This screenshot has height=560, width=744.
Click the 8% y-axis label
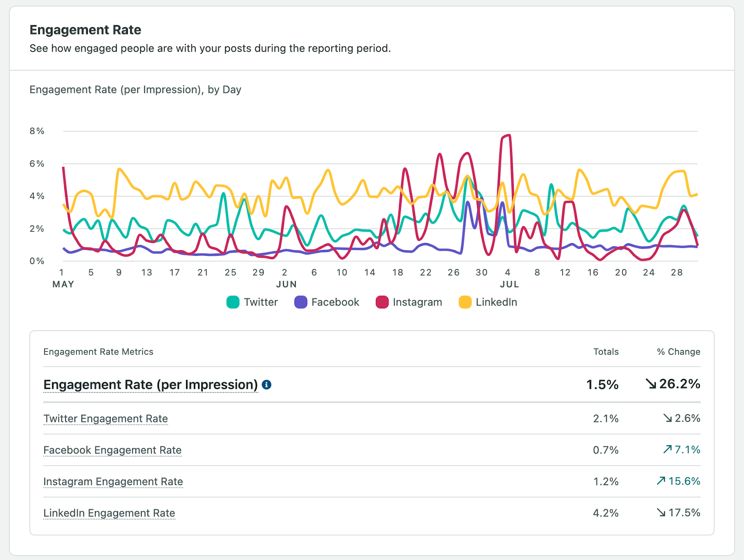tap(37, 131)
